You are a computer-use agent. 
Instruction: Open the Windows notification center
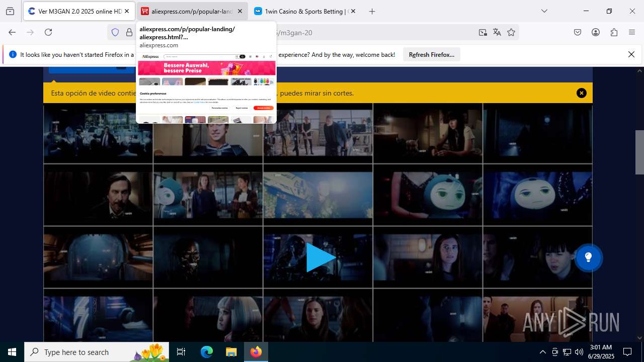pyautogui.click(x=627, y=352)
